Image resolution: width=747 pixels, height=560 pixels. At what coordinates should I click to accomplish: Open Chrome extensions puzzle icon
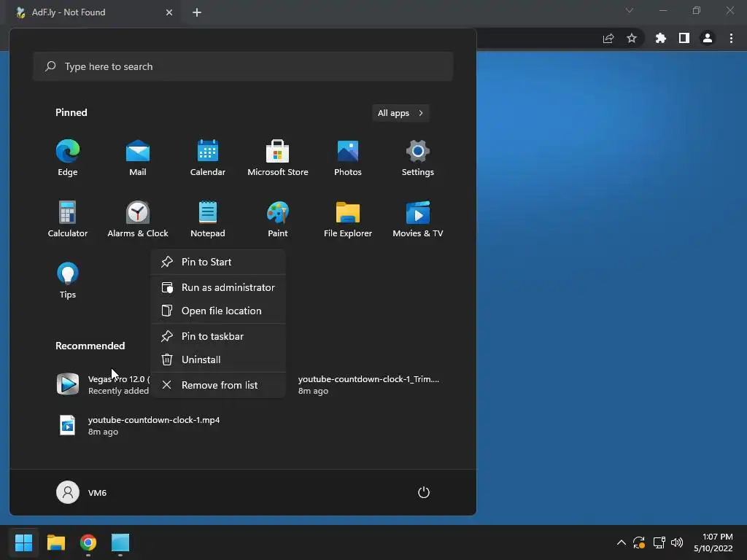pyautogui.click(x=660, y=38)
